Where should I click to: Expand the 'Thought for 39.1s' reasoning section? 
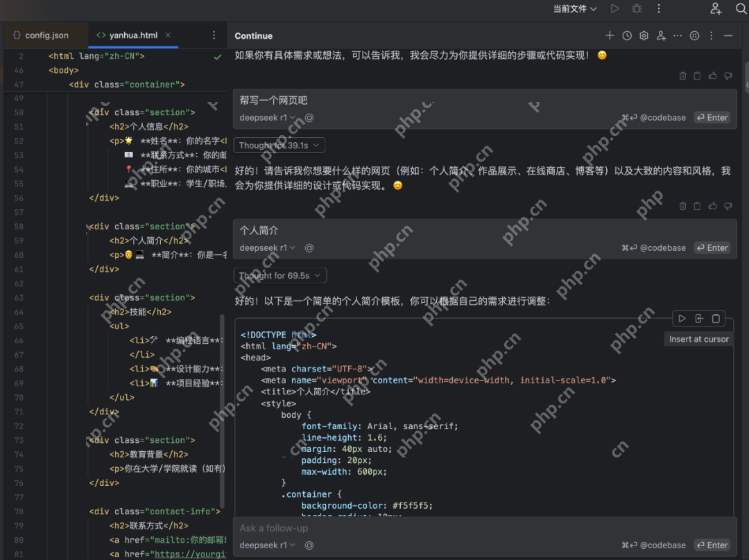click(279, 146)
